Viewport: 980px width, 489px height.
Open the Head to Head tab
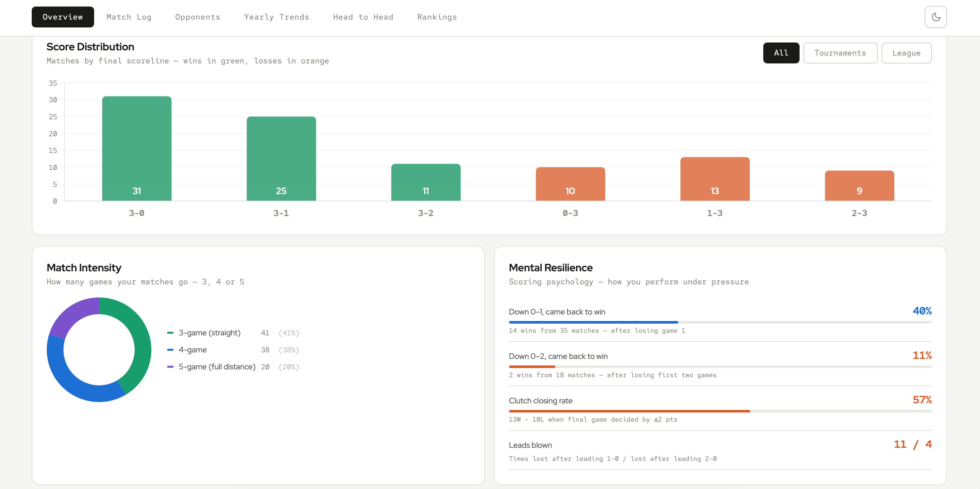coord(363,17)
